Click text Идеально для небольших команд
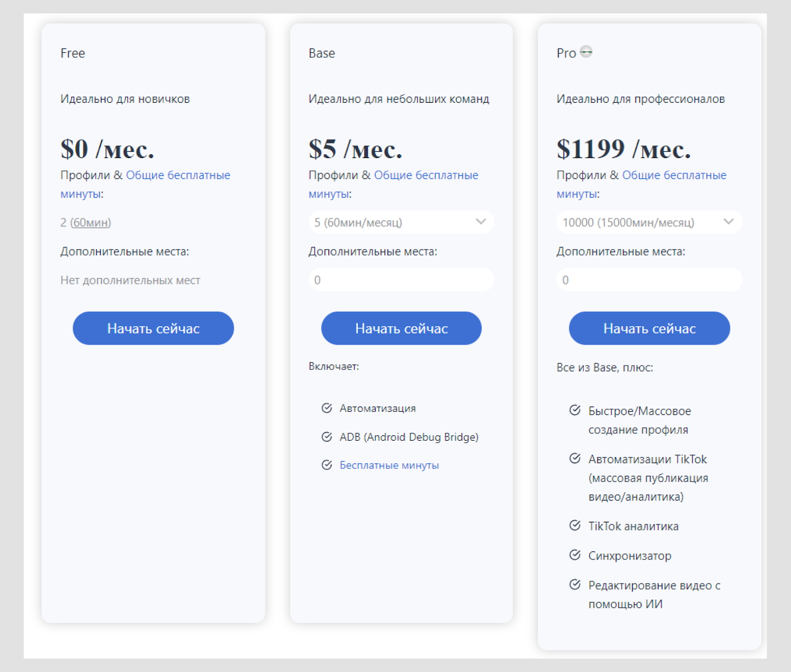This screenshot has height=672, width=791. tap(399, 99)
